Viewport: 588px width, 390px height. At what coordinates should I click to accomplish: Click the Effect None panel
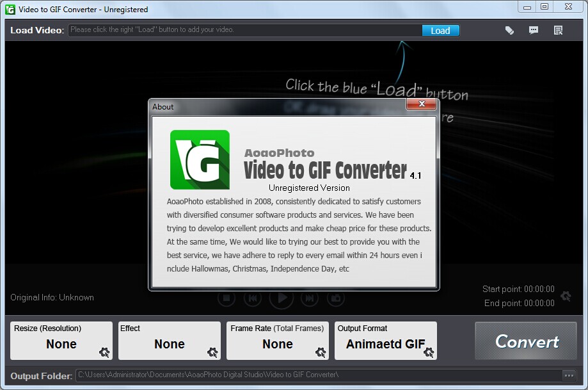(170, 341)
